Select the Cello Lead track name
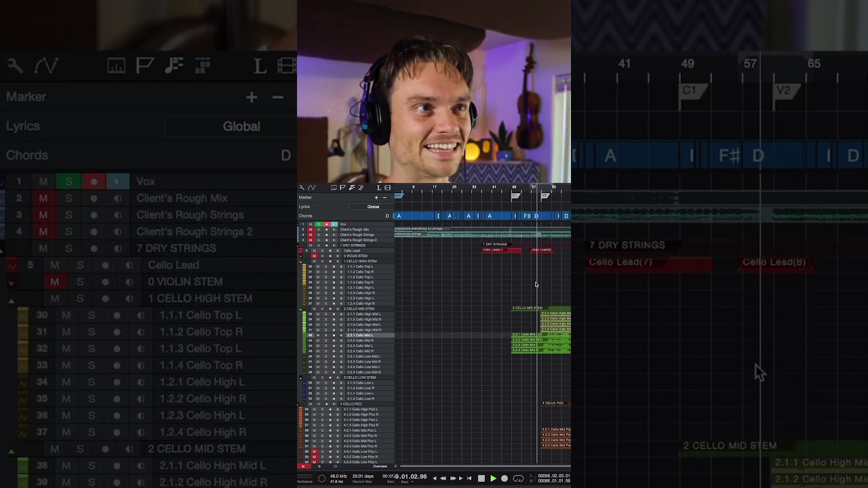 pyautogui.click(x=352, y=251)
